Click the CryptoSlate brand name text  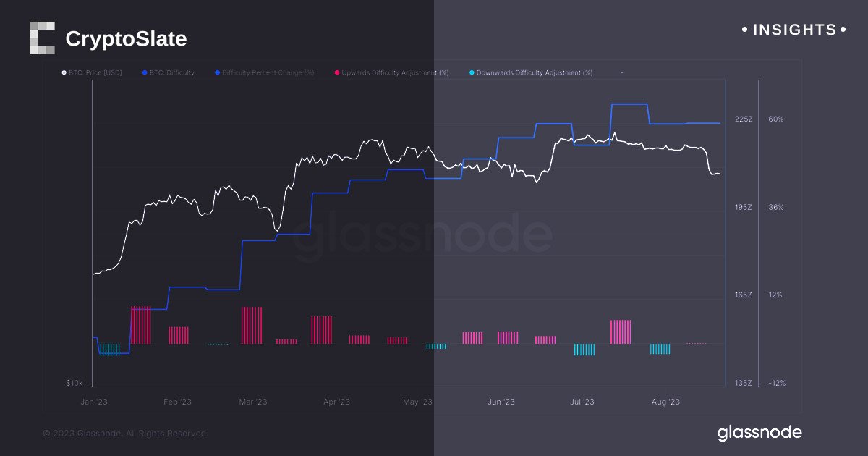[126, 39]
